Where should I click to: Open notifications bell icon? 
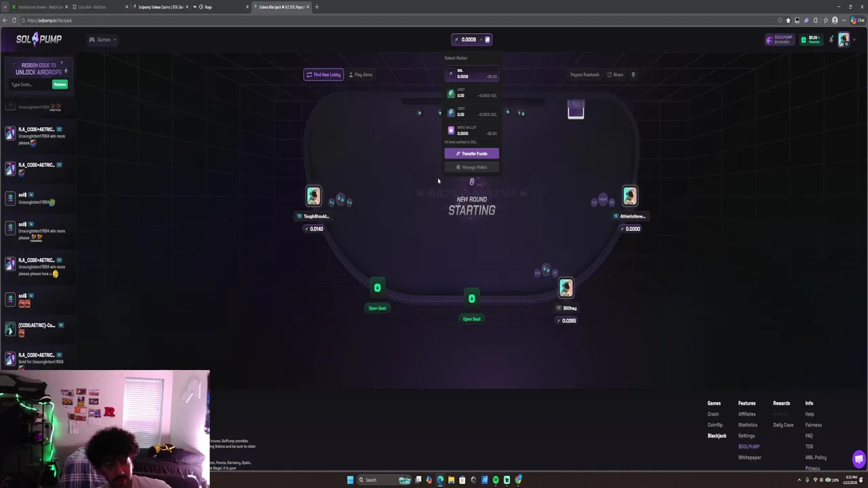coord(831,39)
